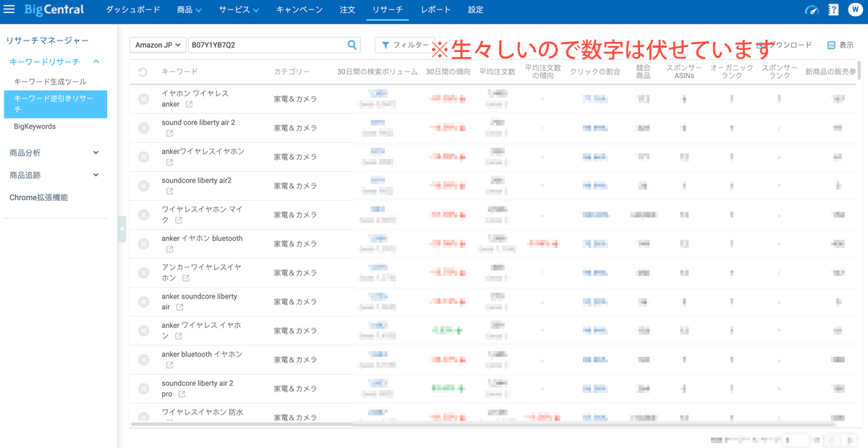Open the ダッシュボード tab
868x448 pixels.
[x=133, y=10]
